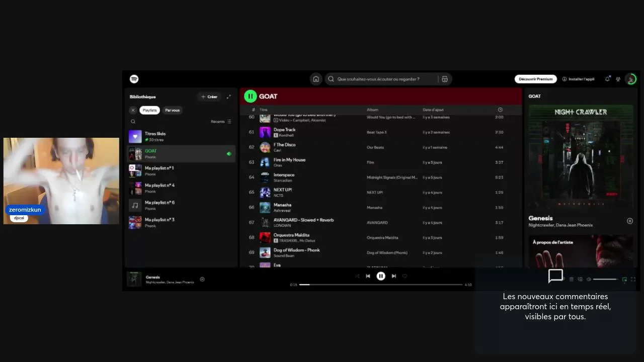Screen dimensions: 644x362
Task: Clear the library filters with X
Action: pos(133,110)
